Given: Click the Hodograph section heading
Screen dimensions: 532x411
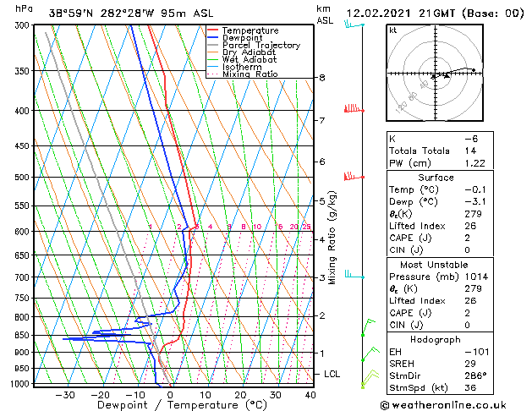Looking at the screenshot, I should pos(436,340).
